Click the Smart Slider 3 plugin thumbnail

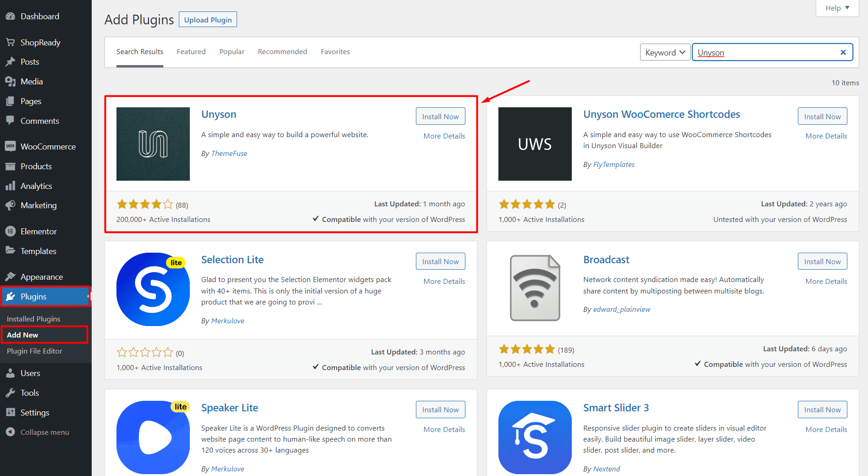[x=535, y=437]
